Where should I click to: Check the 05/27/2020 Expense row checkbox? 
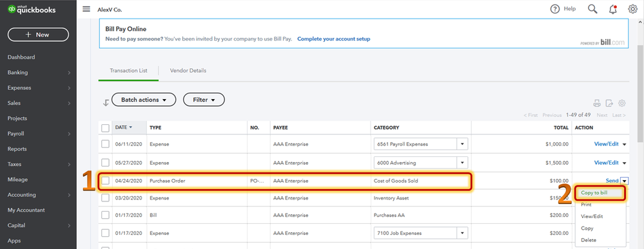tap(106, 162)
